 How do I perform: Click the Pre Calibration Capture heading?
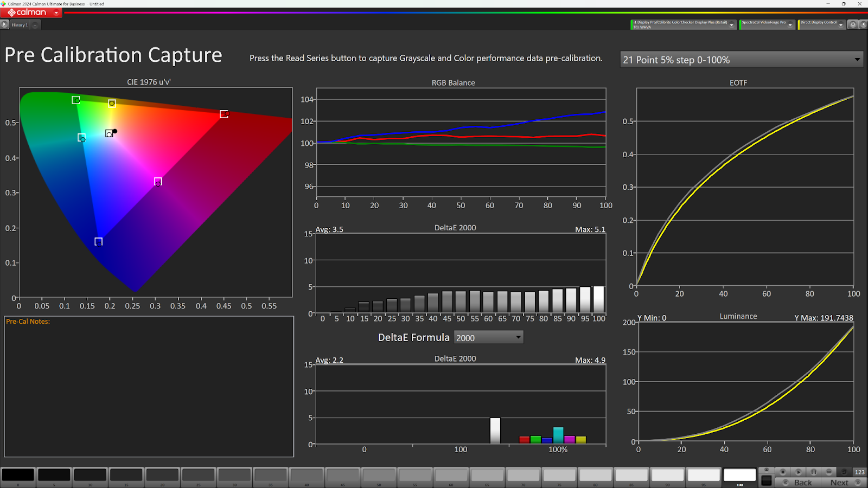(113, 55)
